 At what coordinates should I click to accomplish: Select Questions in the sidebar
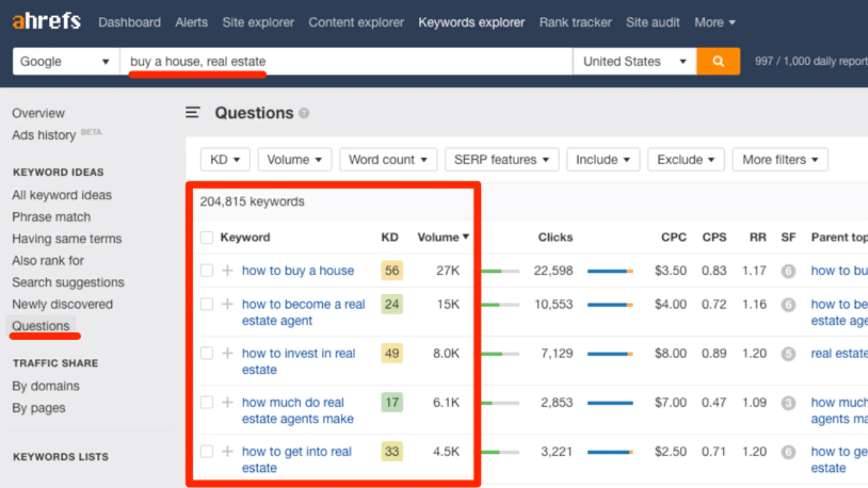point(41,326)
